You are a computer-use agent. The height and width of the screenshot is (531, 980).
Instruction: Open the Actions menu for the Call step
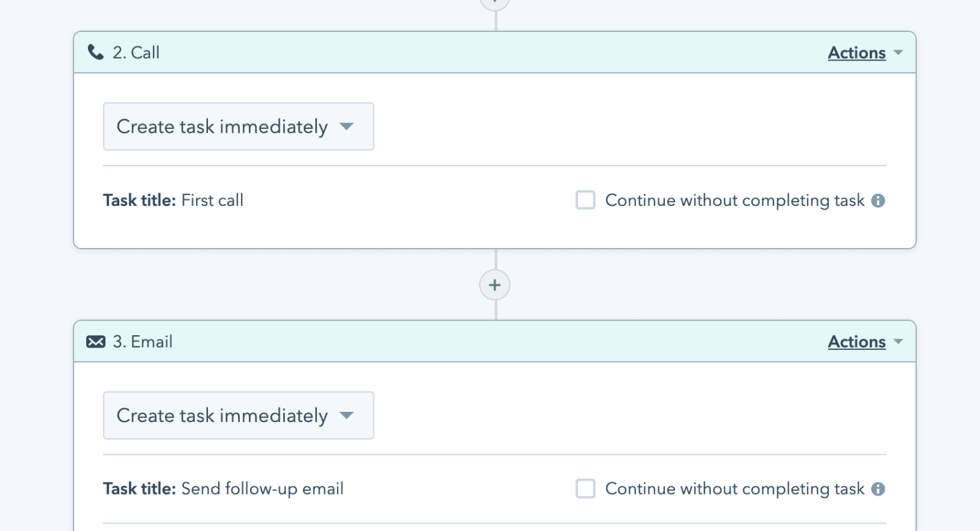pyautogui.click(x=856, y=53)
